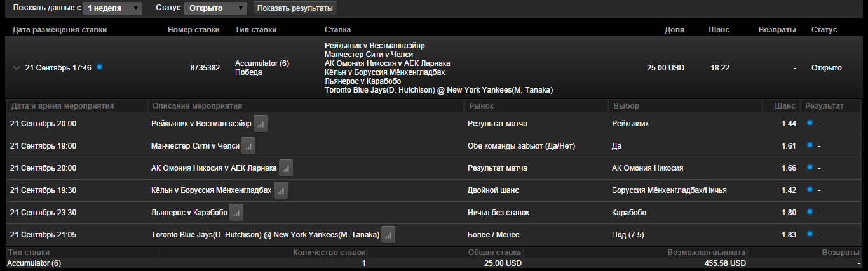Click selection 'Карабобо'
The image size is (868, 271).
point(628,213)
